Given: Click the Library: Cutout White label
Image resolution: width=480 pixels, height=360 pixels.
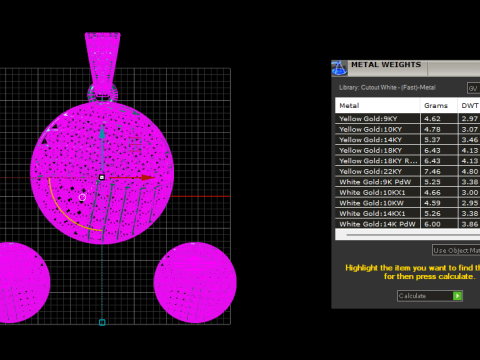Looking at the screenshot, I should [387, 88].
